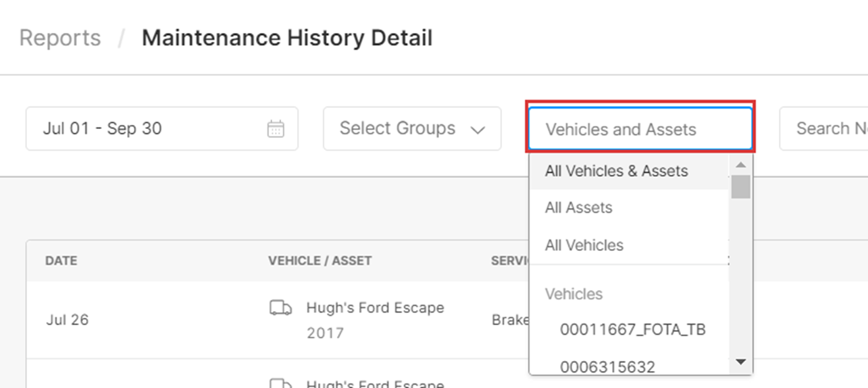Sort by DATE column header
Screen dimensions: 868x388
(61, 260)
